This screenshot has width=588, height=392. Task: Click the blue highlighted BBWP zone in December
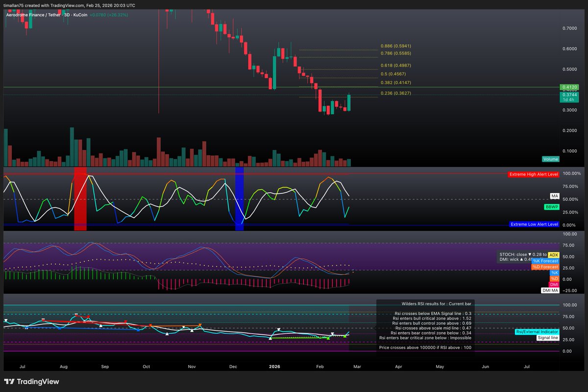239,199
